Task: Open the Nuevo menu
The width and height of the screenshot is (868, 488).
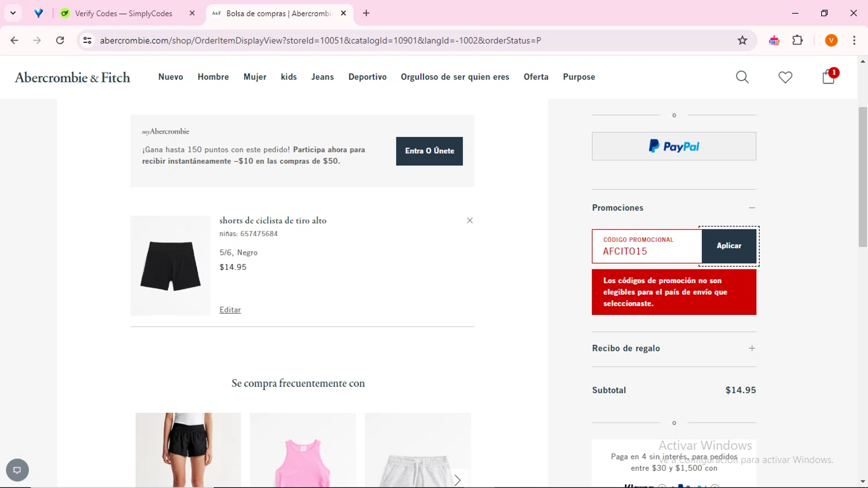Action: (171, 77)
